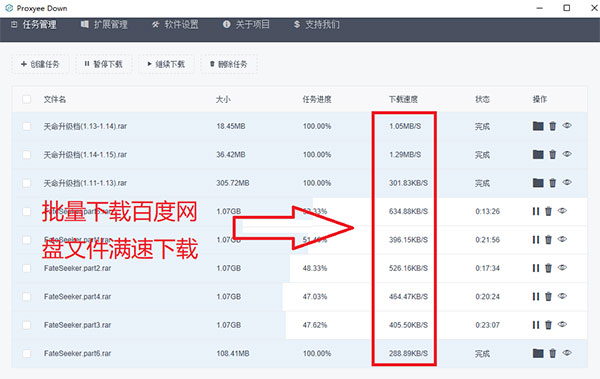View details of 天命升级档(1.13-1.14).rar with eye icon

point(567,125)
